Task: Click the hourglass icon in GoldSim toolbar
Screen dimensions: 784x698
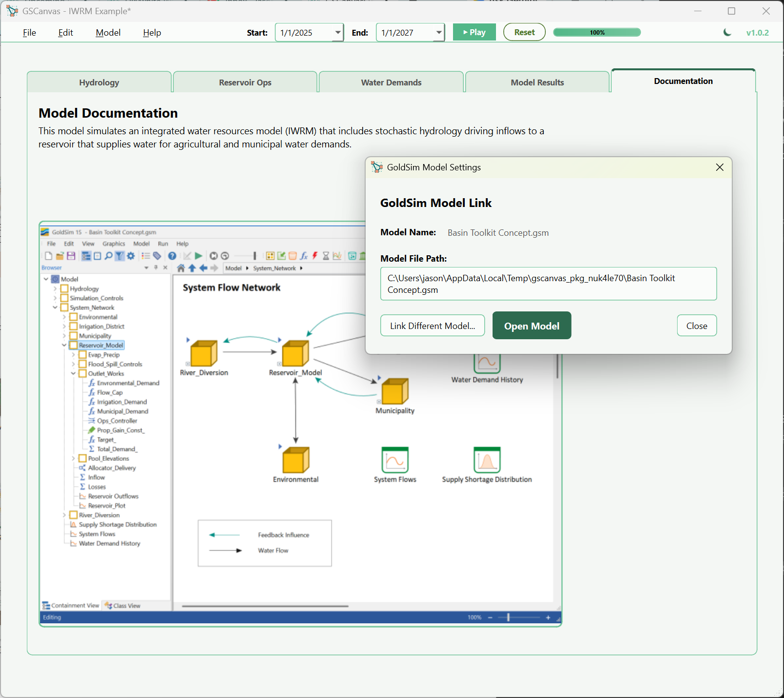Action: click(x=326, y=256)
